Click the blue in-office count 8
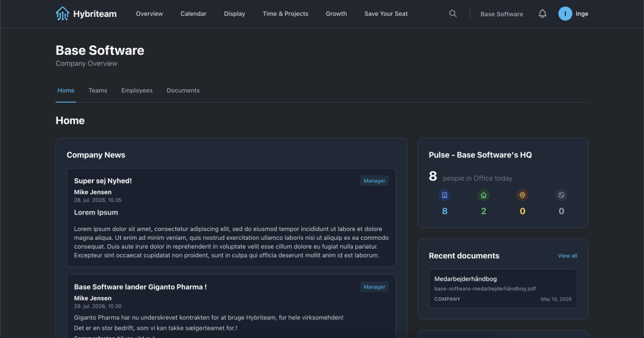The height and width of the screenshot is (338, 644). [x=445, y=211]
